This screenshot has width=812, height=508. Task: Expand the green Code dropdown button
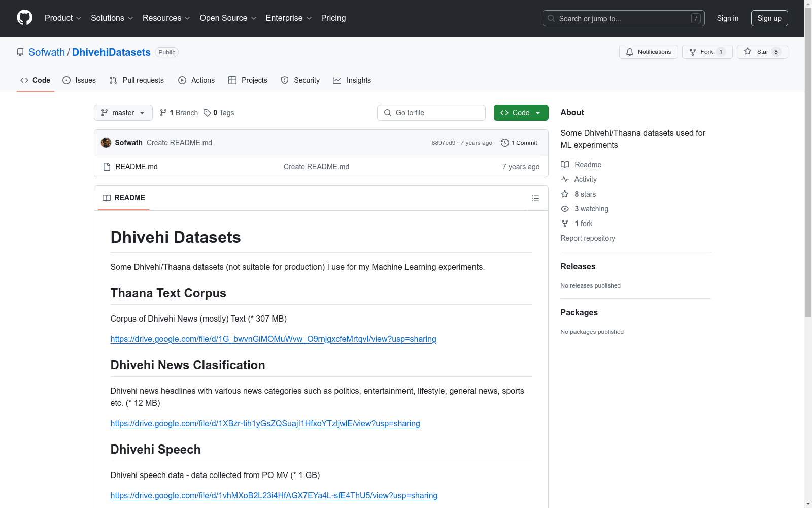[x=521, y=113]
